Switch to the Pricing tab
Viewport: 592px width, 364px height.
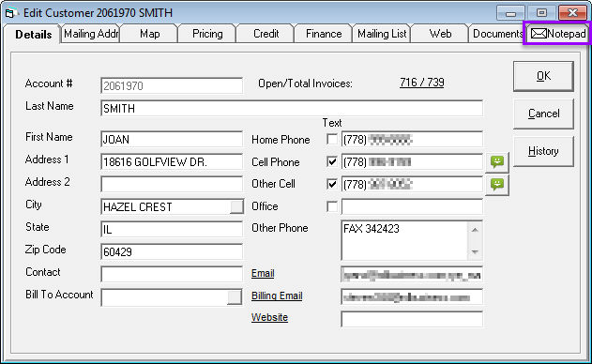pyautogui.click(x=207, y=34)
